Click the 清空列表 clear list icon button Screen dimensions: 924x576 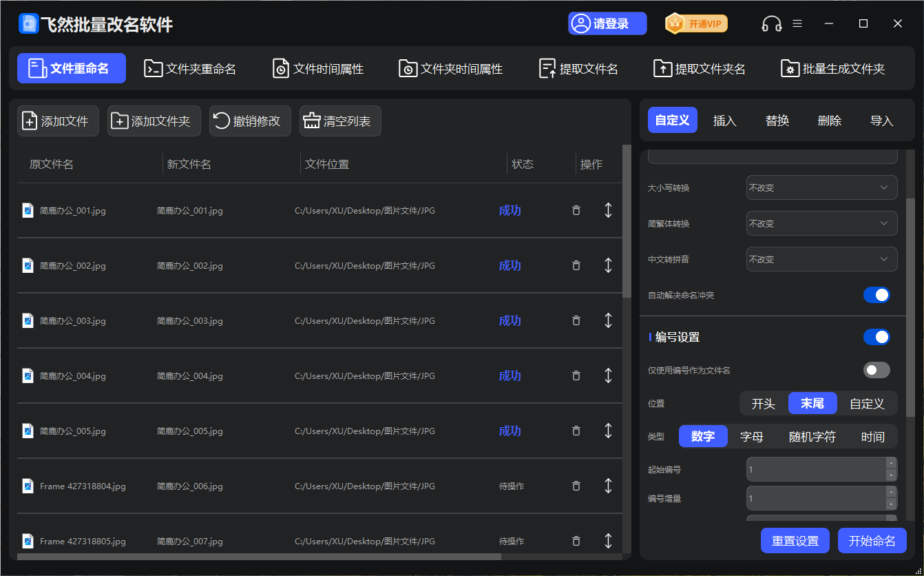tap(340, 121)
